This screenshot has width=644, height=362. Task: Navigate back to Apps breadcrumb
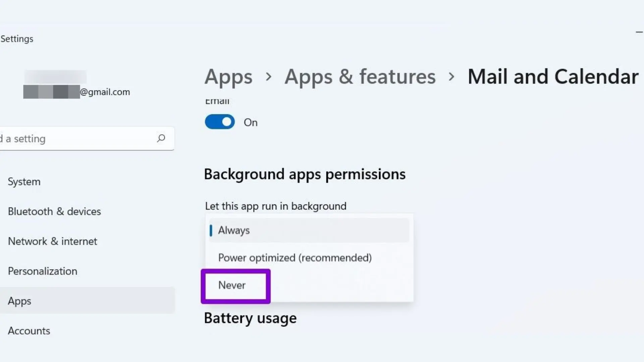(x=228, y=77)
